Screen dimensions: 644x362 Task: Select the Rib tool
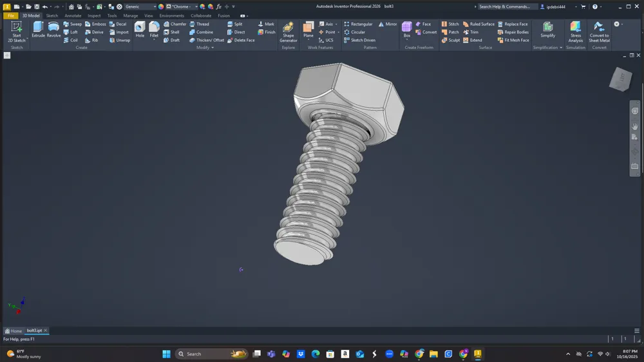tap(91, 41)
